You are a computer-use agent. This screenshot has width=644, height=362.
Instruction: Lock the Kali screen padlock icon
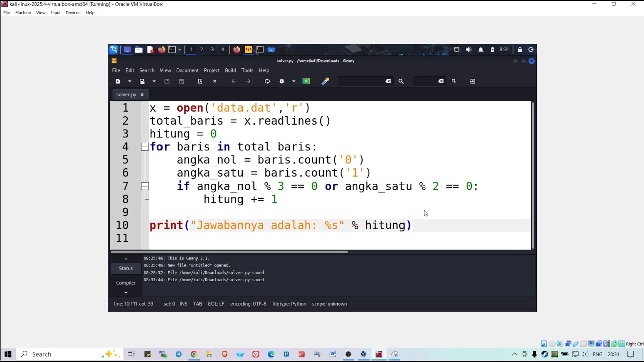(x=520, y=49)
